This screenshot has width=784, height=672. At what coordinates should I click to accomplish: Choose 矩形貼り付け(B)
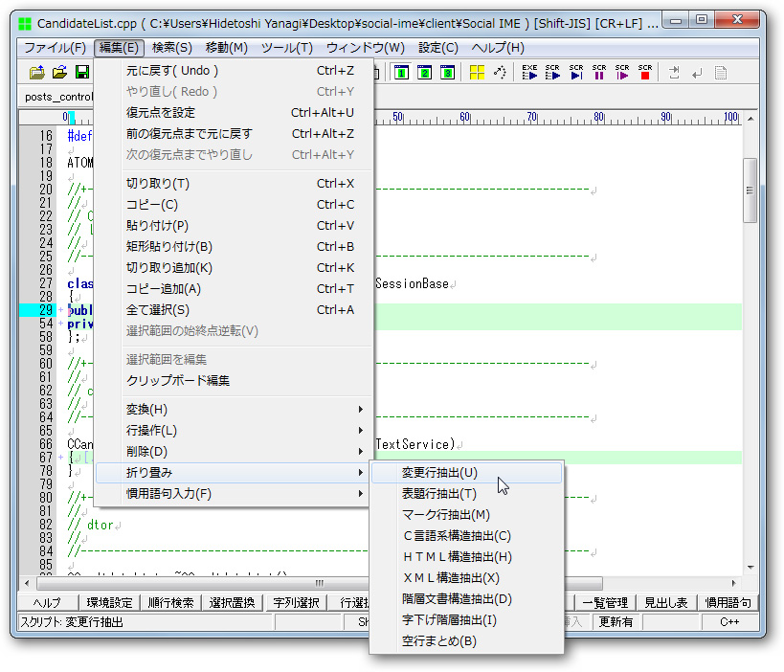tap(234, 247)
